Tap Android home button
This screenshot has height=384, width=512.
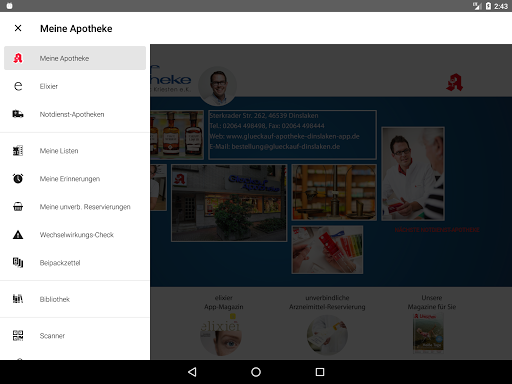(x=256, y=372)
